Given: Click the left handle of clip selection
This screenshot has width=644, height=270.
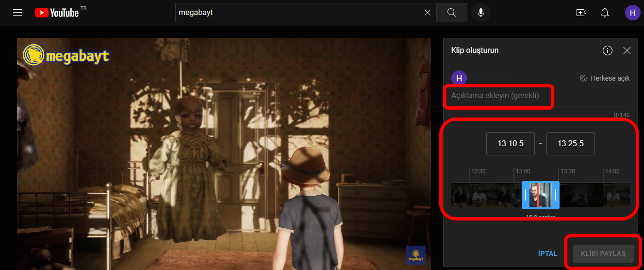Looking at the screenshot, I should tap(526, 195).
